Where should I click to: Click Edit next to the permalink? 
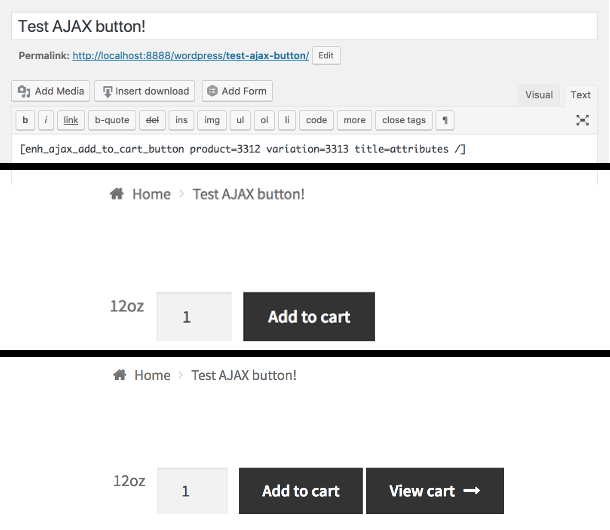click(326, 56)
